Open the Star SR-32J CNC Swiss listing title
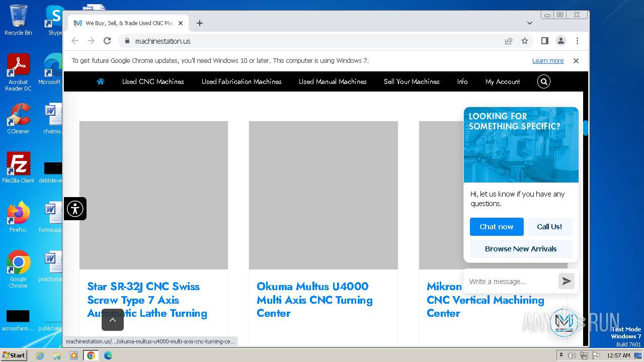The width and height of the screenshot is (644, 362). pos(147,300)
